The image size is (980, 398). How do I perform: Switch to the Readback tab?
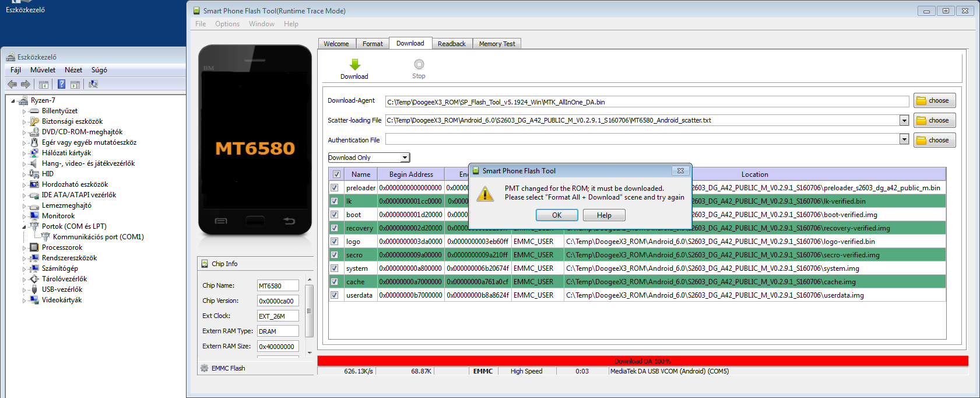[x=452, y=44]
